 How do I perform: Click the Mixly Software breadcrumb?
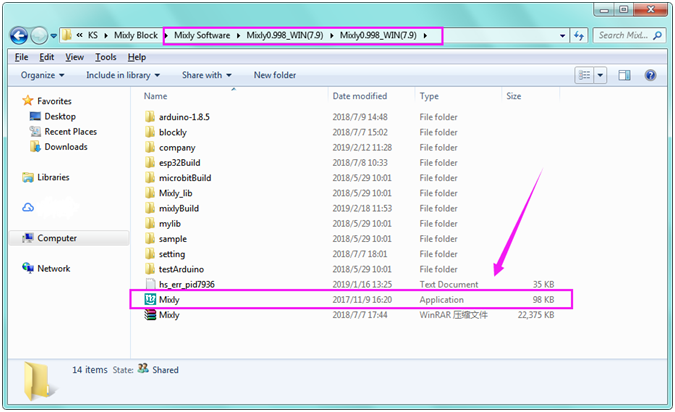click(x=202, y=35)
